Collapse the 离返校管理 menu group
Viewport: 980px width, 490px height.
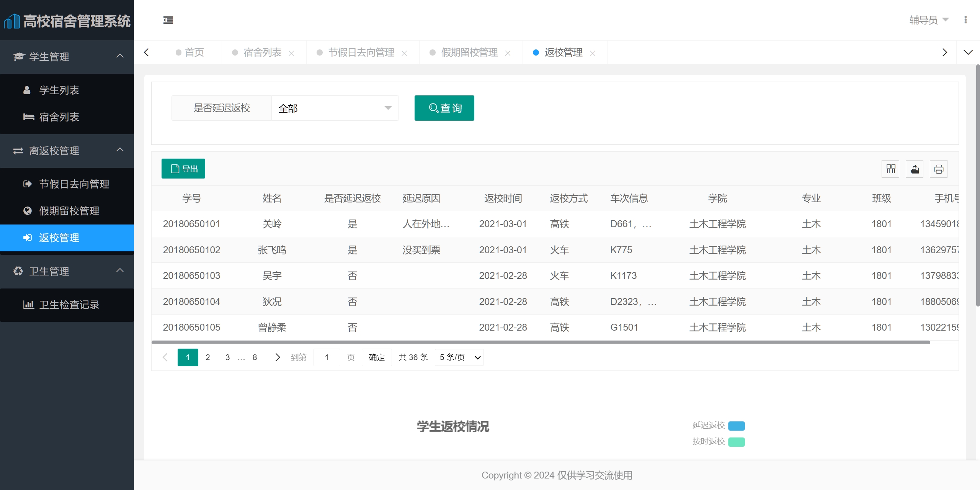coord(67,151)
